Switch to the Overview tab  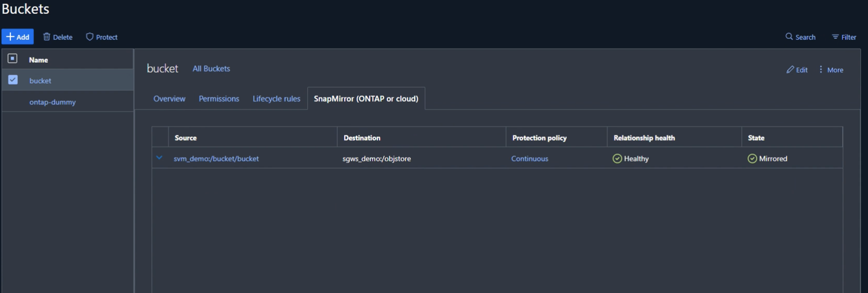pyautogui.click(x=169, y=98)
